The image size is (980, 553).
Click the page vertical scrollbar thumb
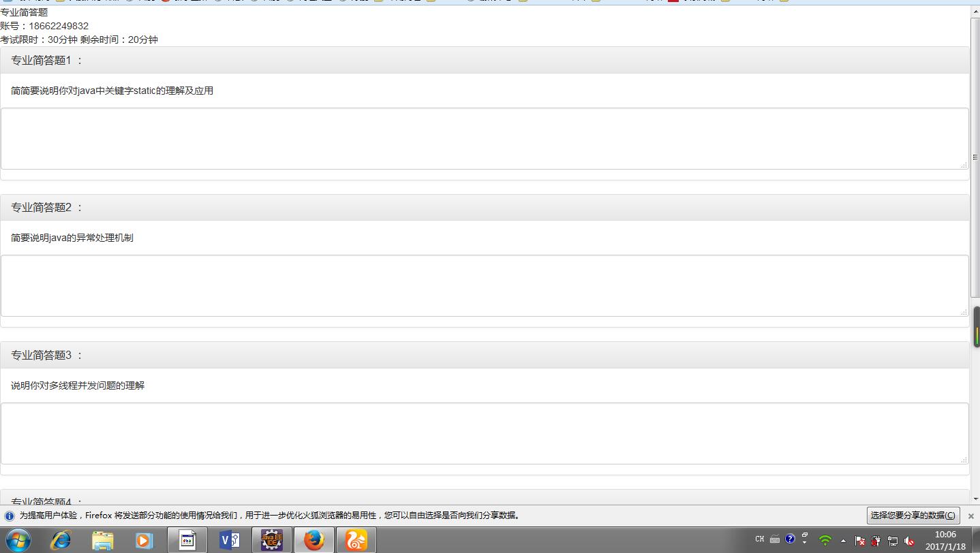pos(975,157)
